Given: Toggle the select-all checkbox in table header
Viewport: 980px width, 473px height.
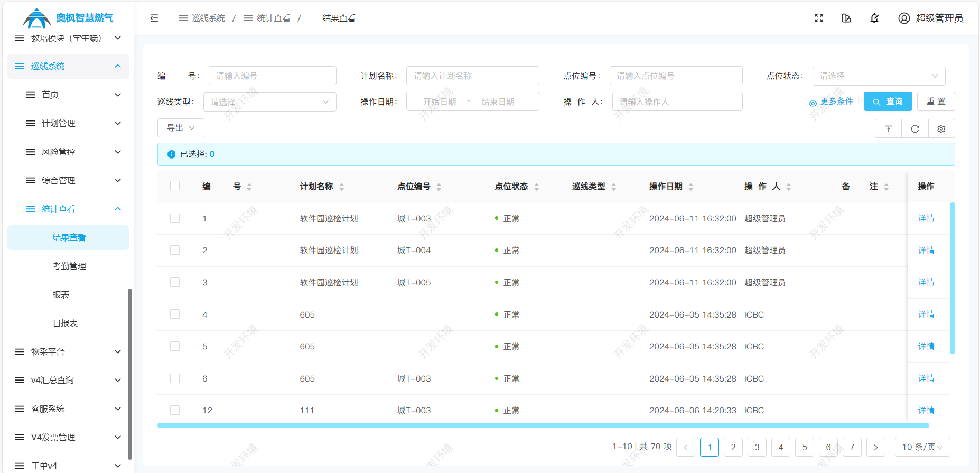Looking at the screenshot, I should point(175,186).
